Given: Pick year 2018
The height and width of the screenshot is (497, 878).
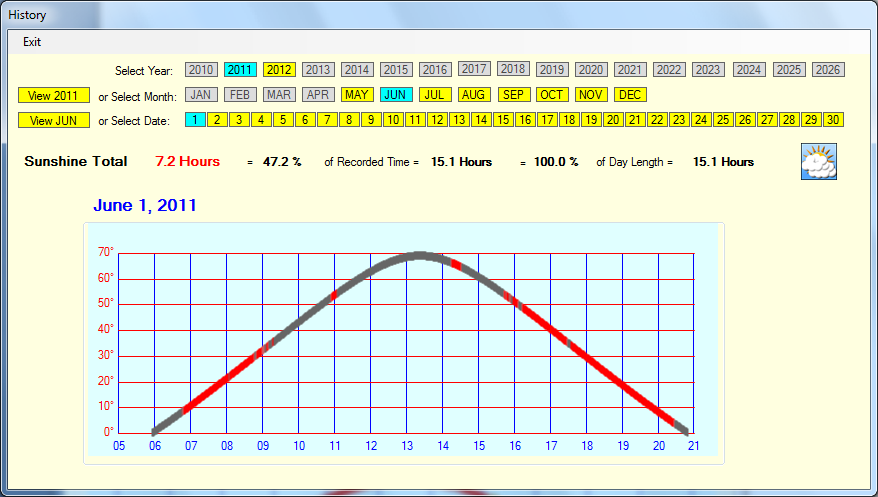Looking at the screenshot, I should click(513, 68).
